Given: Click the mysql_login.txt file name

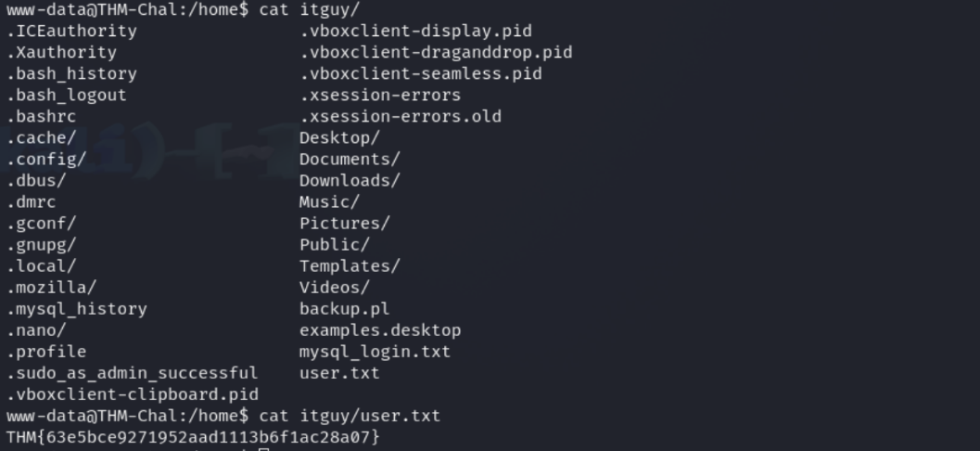Looking at the screenshot, I should point(374,352).
